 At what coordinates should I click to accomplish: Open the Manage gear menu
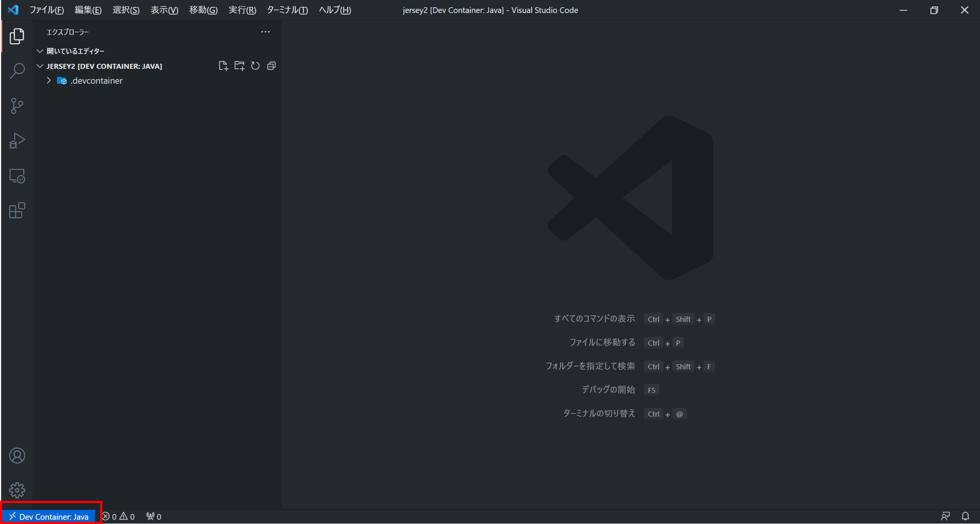point(17,490)
